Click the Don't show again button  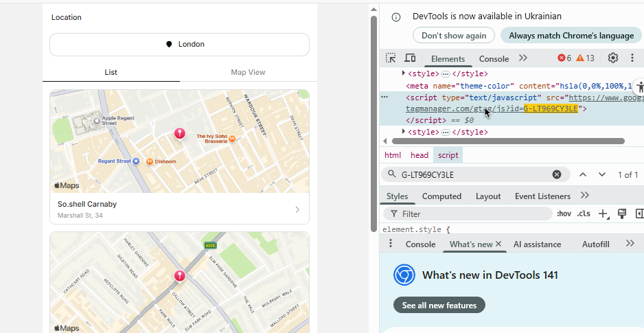coord(454,36)
